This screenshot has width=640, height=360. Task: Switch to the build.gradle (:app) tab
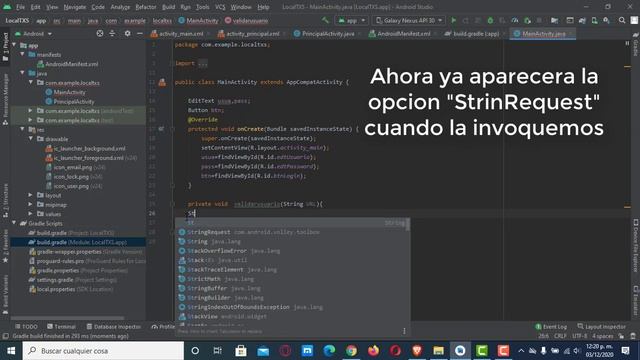[x=472, y=33]
